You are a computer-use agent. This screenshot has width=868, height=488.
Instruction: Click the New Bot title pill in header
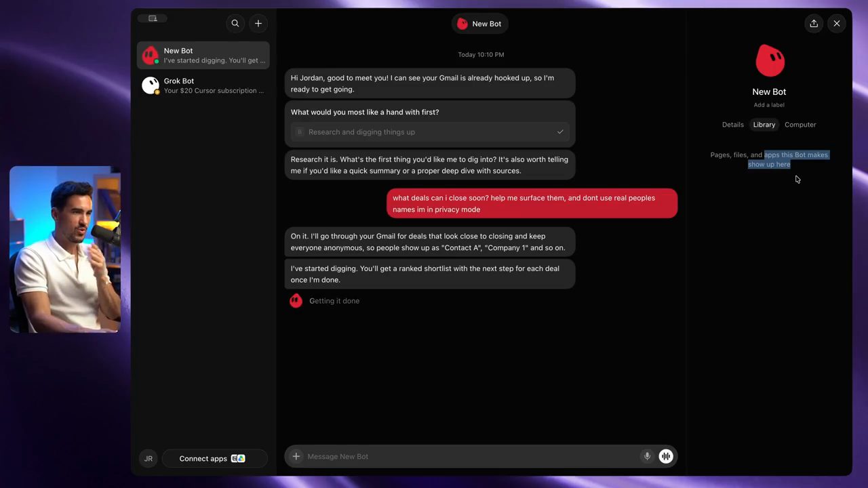tap(480, 24)
